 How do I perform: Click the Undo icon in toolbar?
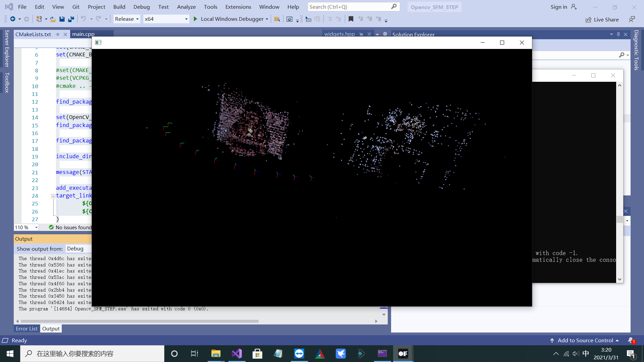click(x=83, y=19)
